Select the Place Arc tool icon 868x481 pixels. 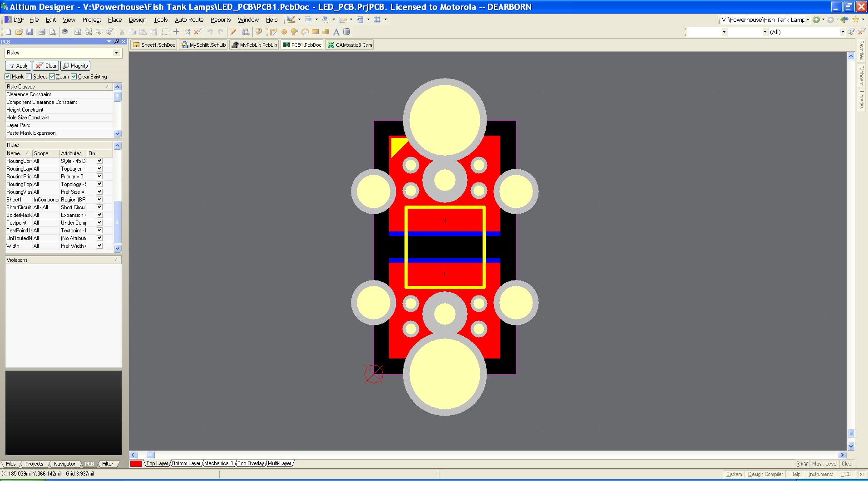click(305, 32)
